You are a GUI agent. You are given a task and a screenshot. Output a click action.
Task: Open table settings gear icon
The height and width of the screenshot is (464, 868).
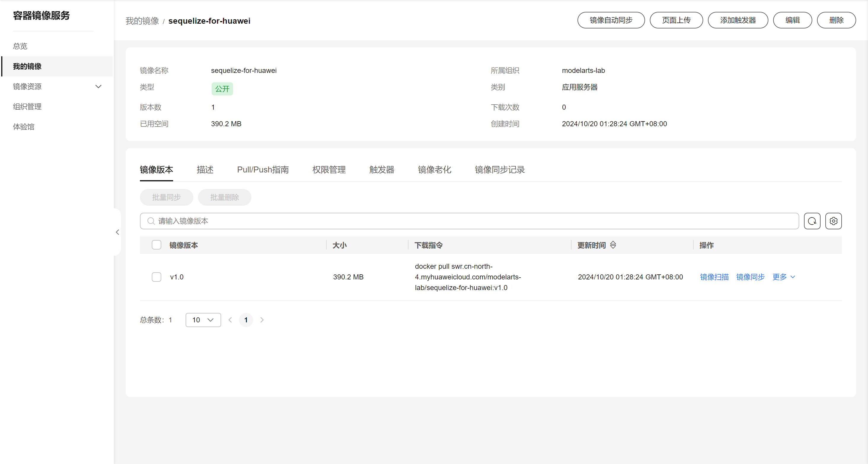(x=833, y=221)
